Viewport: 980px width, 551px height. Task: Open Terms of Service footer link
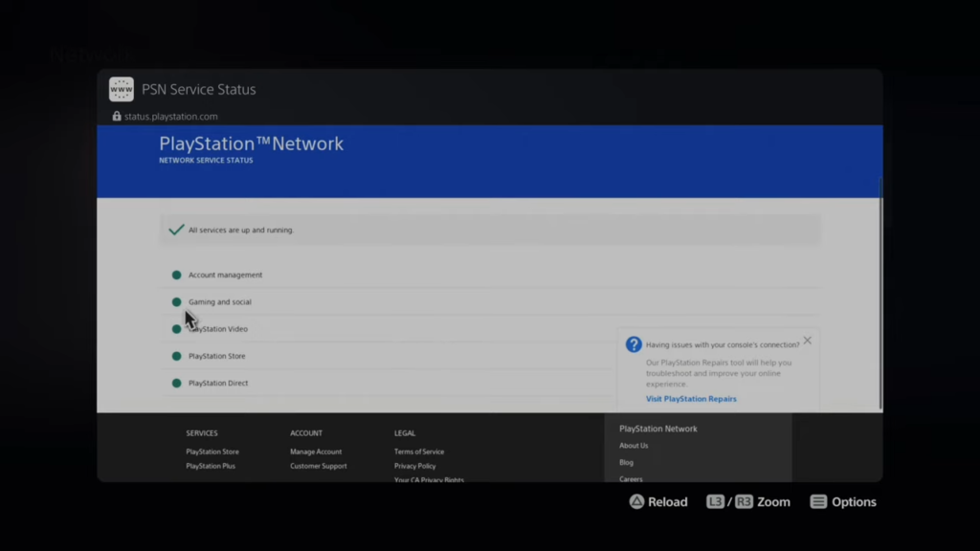pyautogui.click(x=419, y=452)
